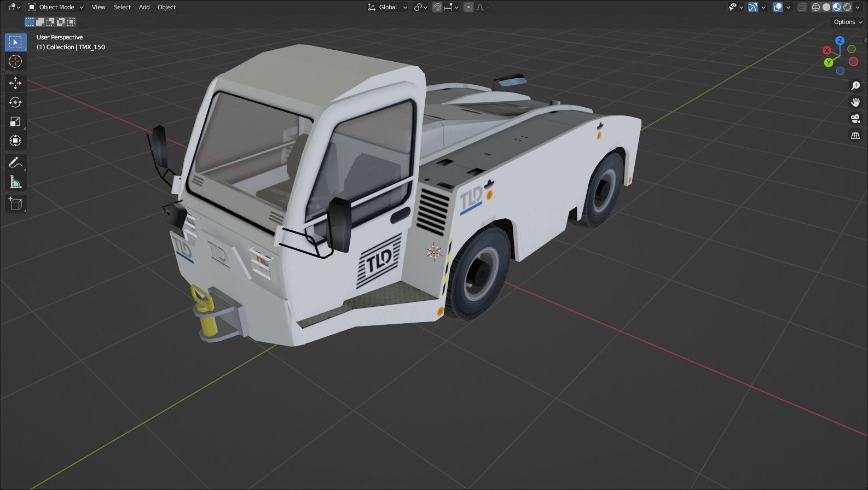
Task: Select the Transform tool
Action: (15, 141)
